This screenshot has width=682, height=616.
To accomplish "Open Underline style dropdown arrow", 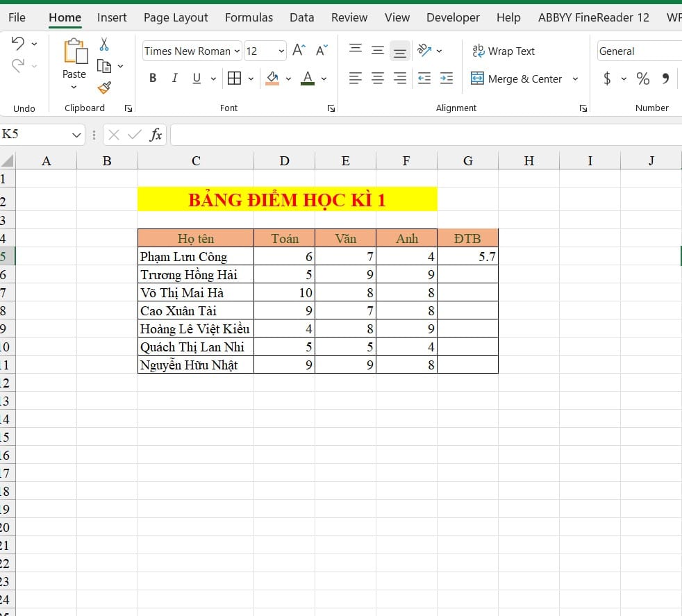I will [213, 78].
